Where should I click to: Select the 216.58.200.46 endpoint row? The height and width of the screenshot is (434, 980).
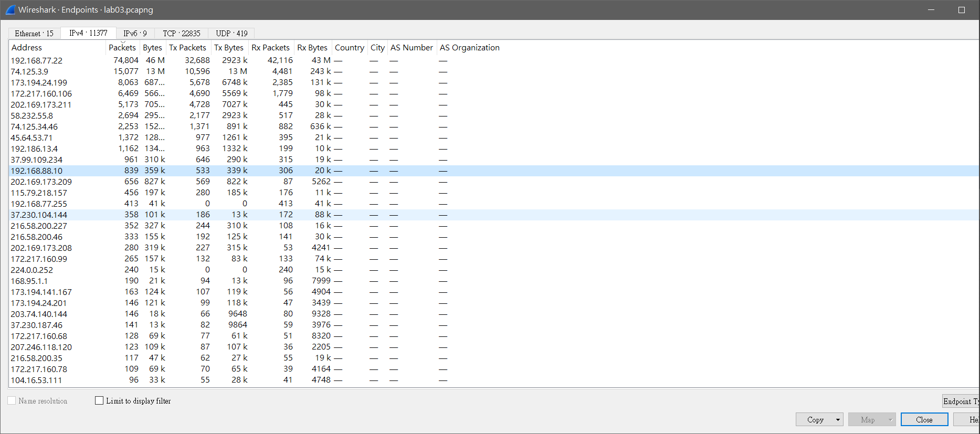click(493, 237)
